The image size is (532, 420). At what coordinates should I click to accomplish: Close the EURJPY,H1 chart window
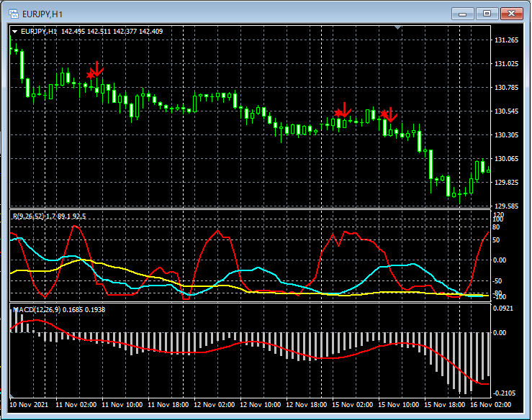pyautogui.click(x=511, y=13)
